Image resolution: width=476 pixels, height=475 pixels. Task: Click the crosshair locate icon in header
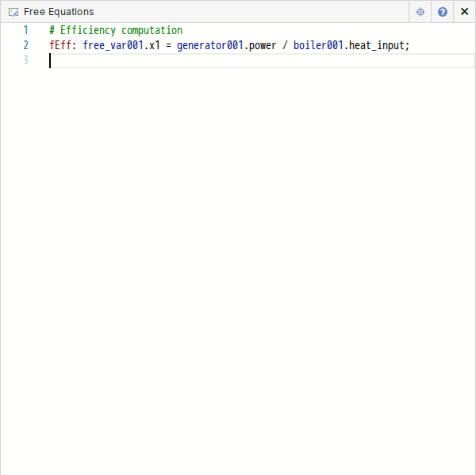click(x=420, y=12)
